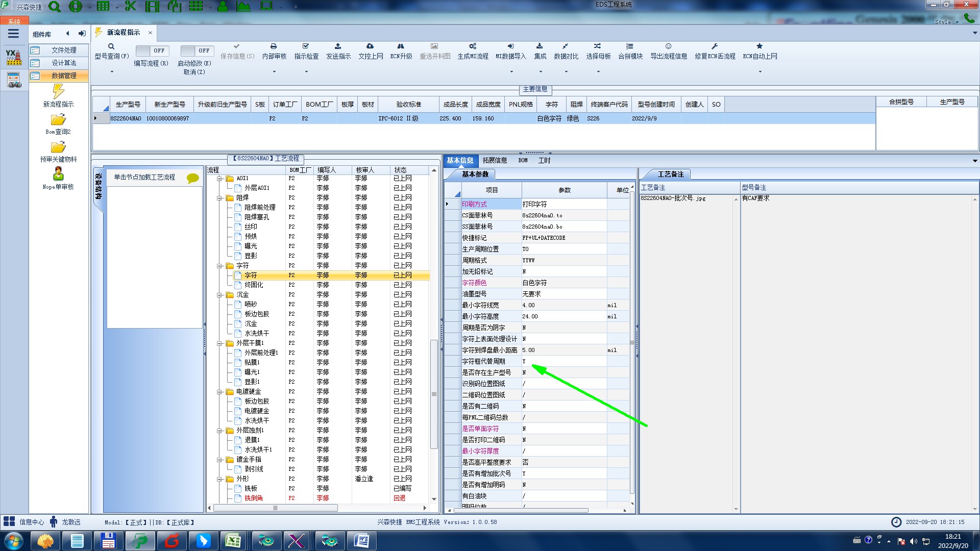Click the 文控上网 cloud upload icon
This screenshot has height=551, width=980.
pyautogui.click(x=370, y=46)
